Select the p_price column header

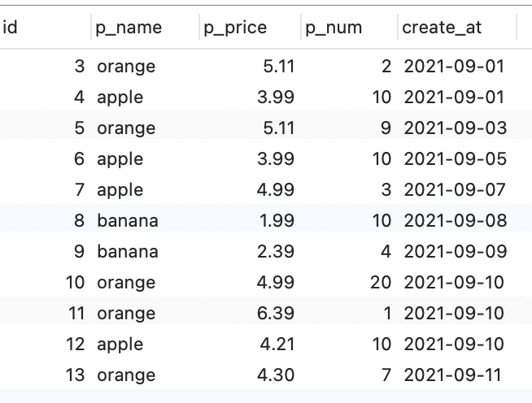tap(235, 28)
